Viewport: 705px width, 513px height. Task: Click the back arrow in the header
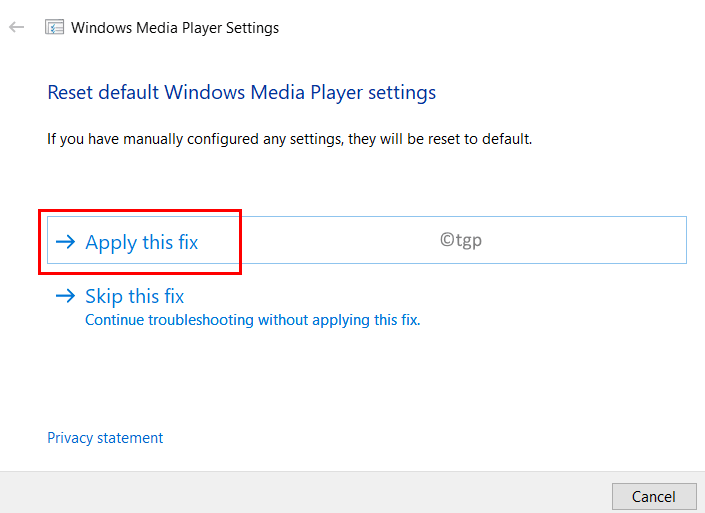tap(17, 27)
